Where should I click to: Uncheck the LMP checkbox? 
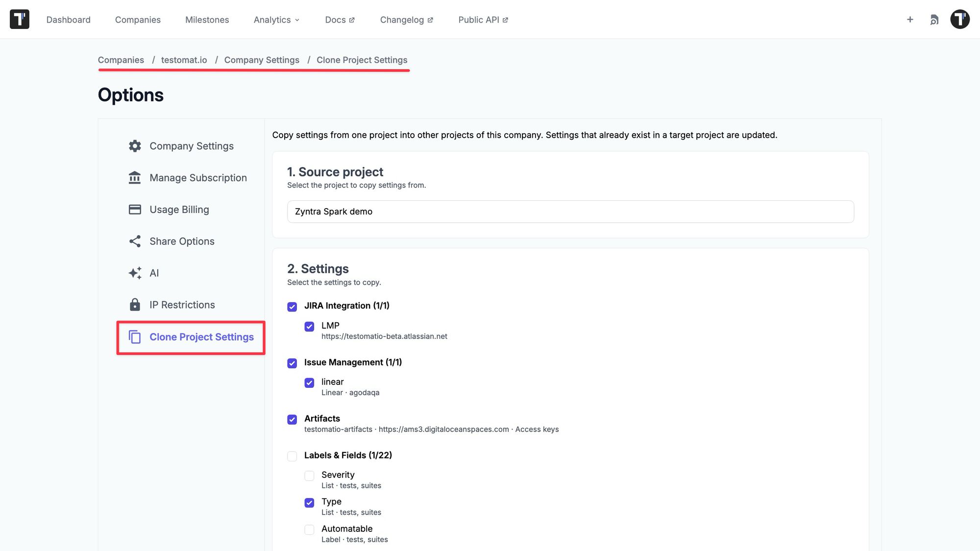coord(309,327)
